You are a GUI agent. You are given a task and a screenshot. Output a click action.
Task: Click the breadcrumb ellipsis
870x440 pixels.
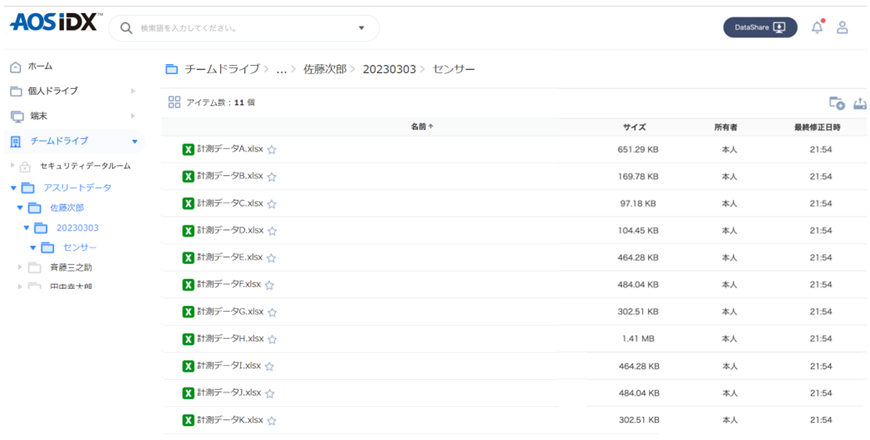point(281,70)
